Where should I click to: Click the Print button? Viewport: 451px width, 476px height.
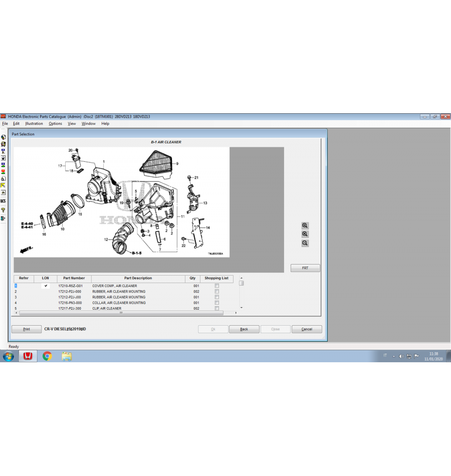point(27,329)
